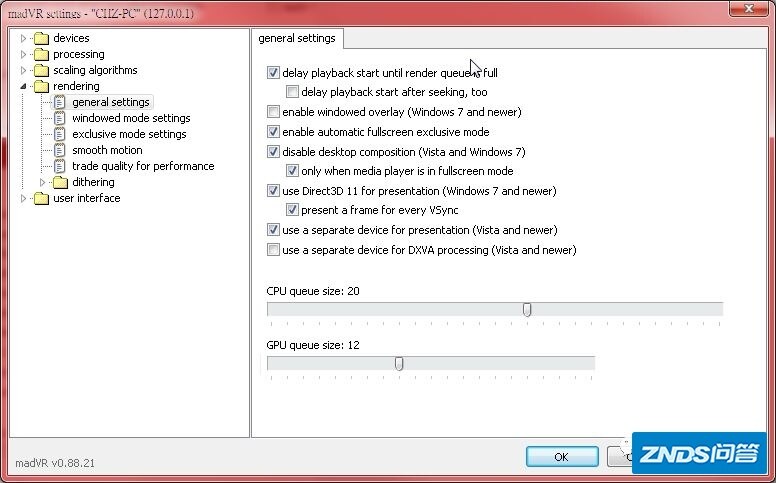Viewport: 776px width, 483px height.
Task: Enable separate device for DXVA processing
Action: coord(273,249)
